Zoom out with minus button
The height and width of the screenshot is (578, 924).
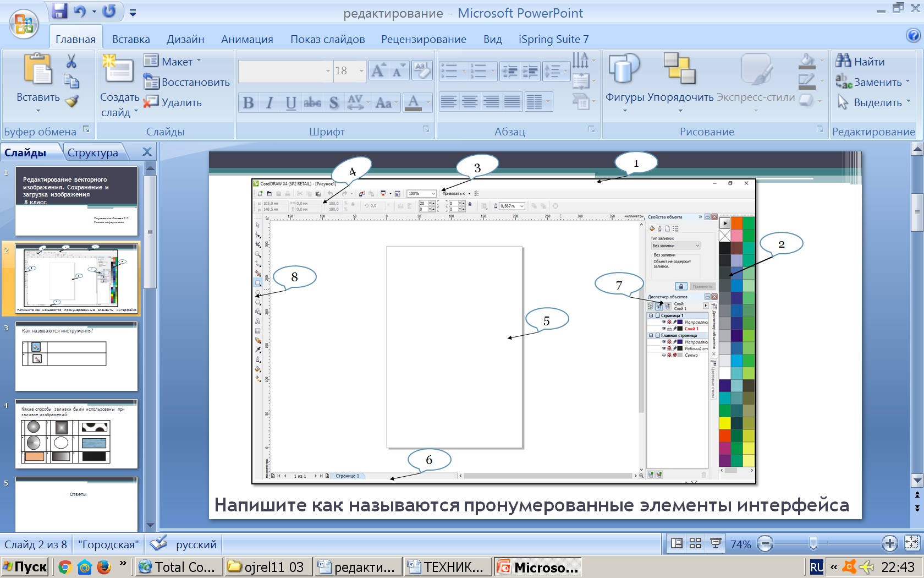765,544
